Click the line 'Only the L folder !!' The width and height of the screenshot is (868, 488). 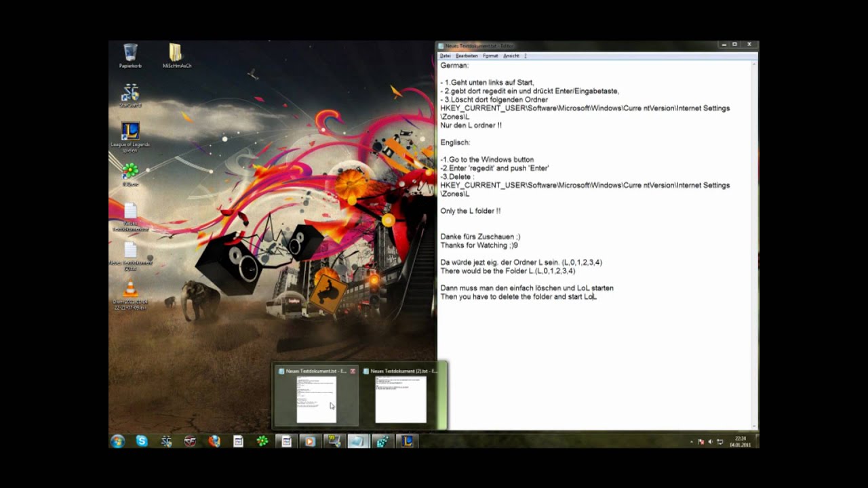470,211
